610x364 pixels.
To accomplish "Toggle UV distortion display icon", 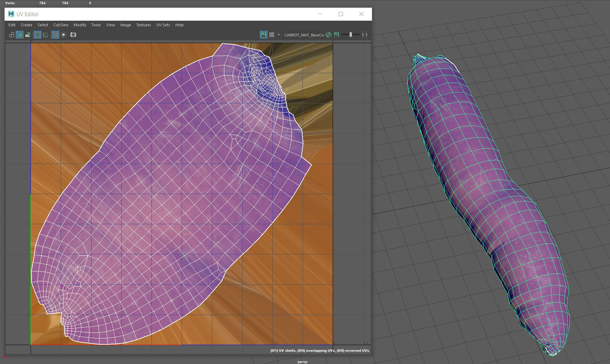I will 28,35.
